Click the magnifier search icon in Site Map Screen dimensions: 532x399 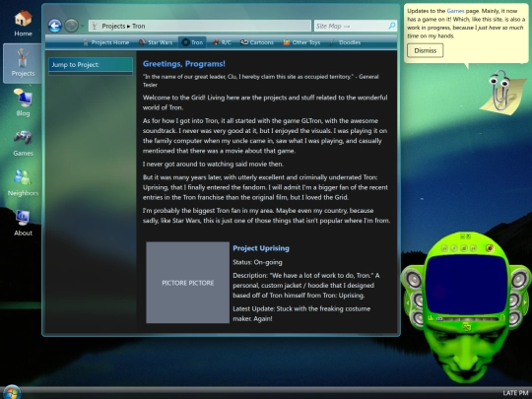point(392,26)
